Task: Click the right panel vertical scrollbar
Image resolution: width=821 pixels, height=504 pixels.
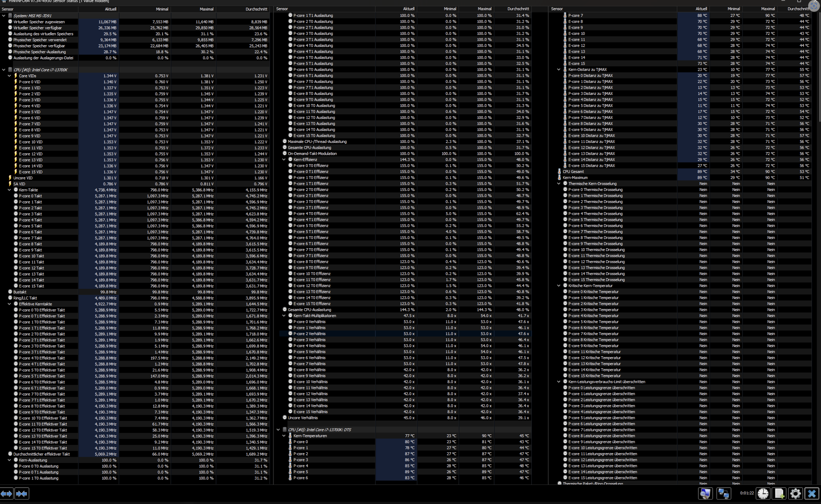Action: (x=819, y=66)
